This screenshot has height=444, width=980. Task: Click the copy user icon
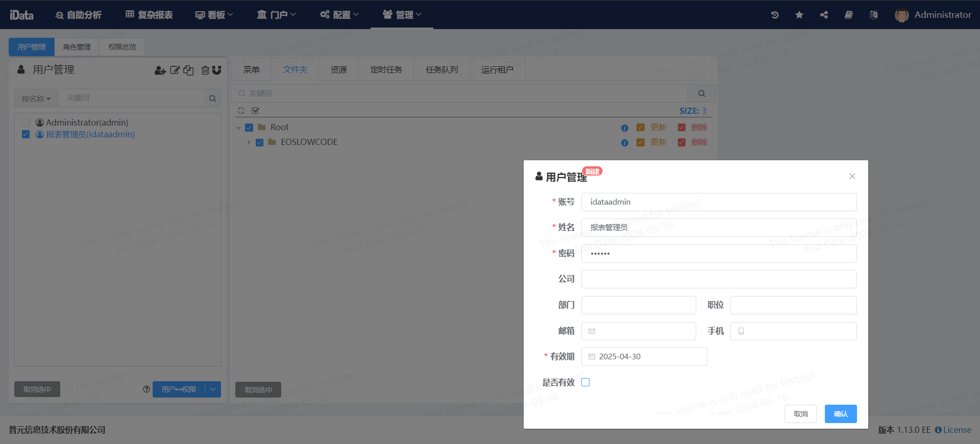coord(188,70)
